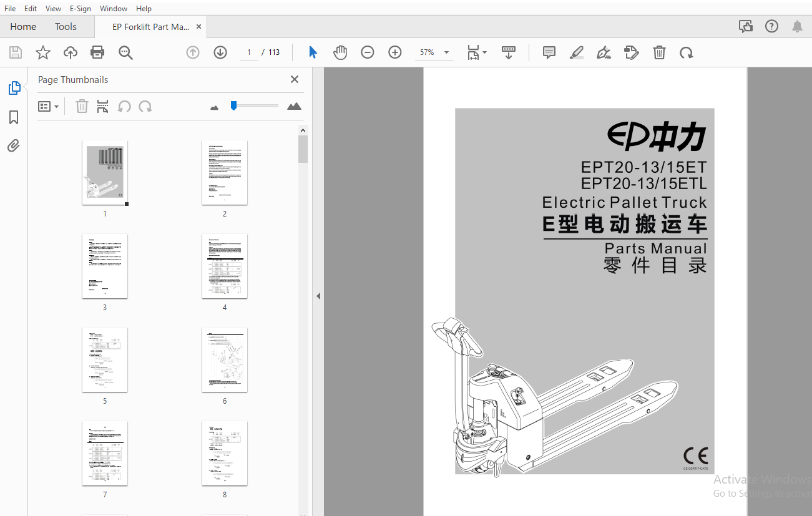Open the Help question mark icon
812x516 pixels.
(772, 26)
